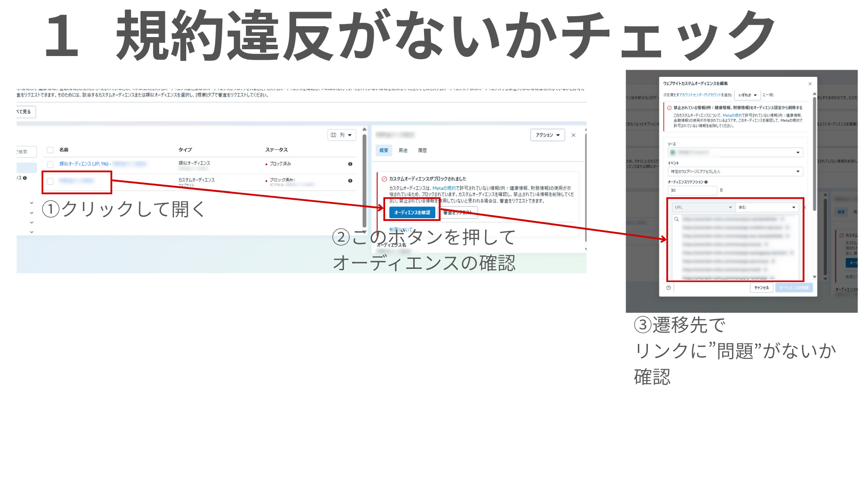Switch to the 履歴 tab

[422, 150]
